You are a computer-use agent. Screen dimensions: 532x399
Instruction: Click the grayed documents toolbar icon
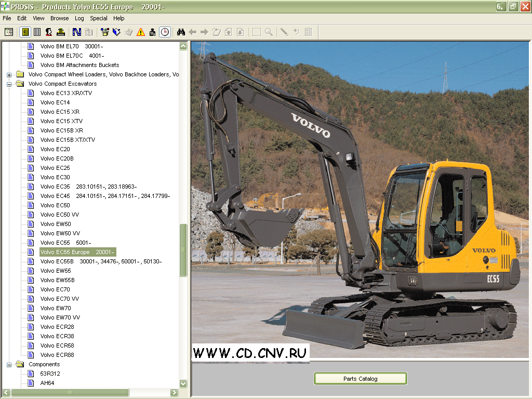[89, 32]
